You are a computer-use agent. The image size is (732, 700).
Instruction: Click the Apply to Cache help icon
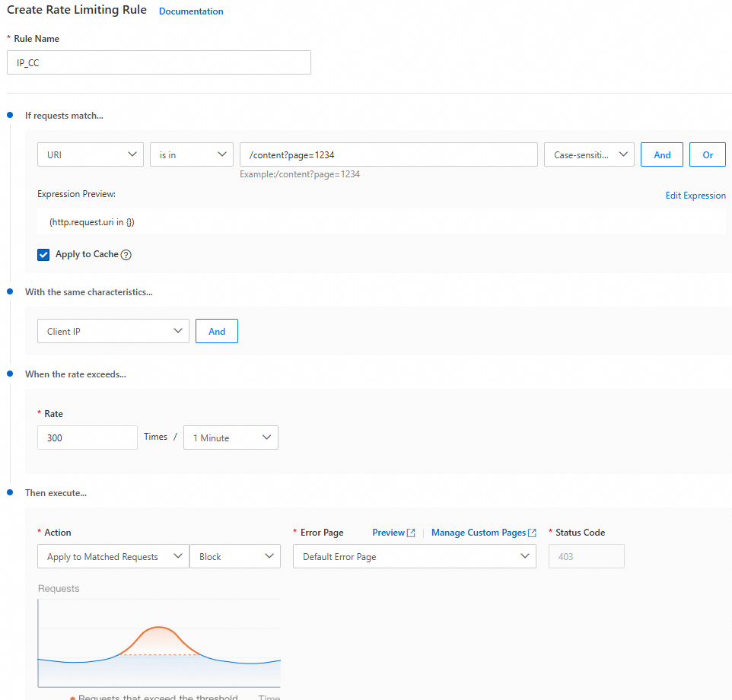click(x=126, y=255)
